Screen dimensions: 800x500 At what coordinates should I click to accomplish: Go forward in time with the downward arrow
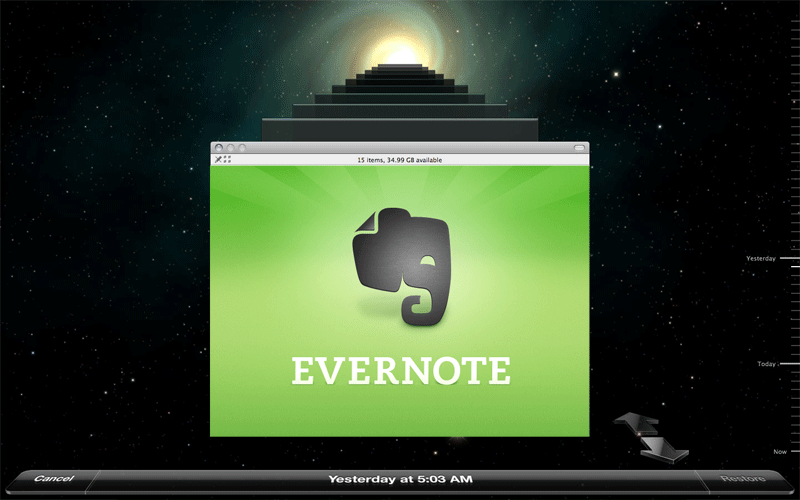coord(664,449)
